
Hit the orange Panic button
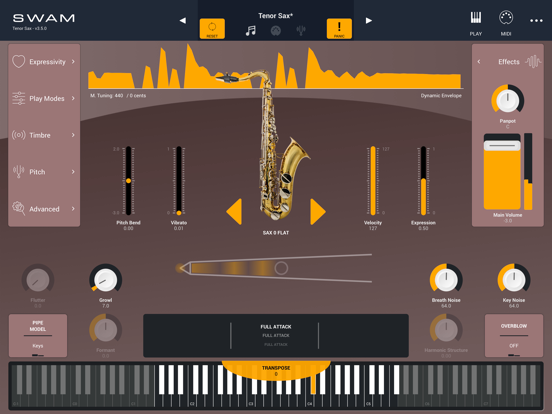[339, 29]
